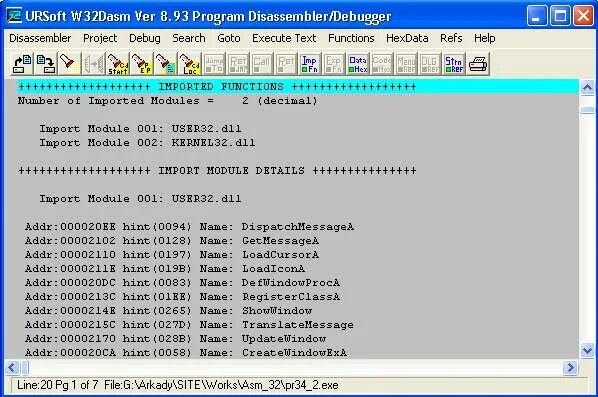Go to Program Entry Point (EP) icon
Screen dimensions: 598x397
click(x=141, y=64)
